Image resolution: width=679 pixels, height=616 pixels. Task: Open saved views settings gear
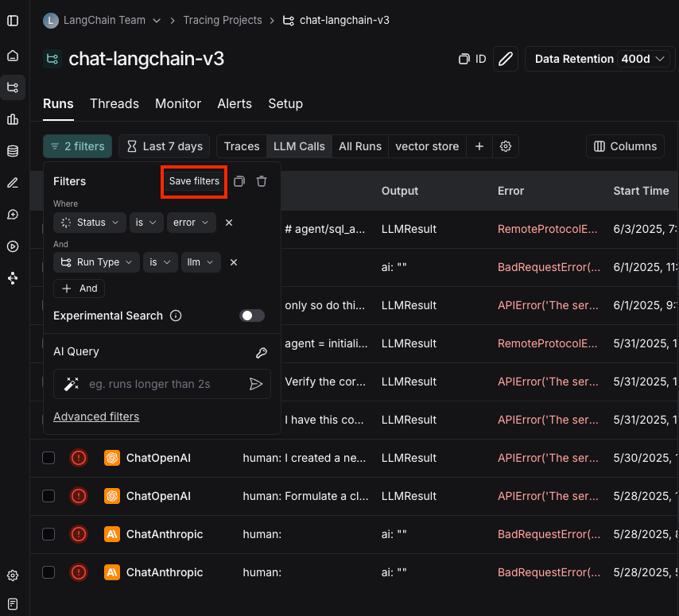coord(506,146)
